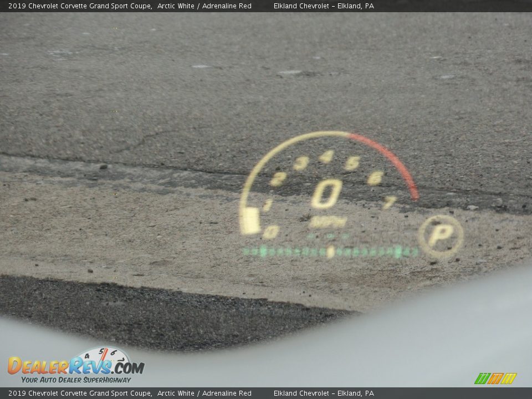Click the green-yellow-orange striped logo
The height and width of the screenshot is (399, 532).
(495, 378)
